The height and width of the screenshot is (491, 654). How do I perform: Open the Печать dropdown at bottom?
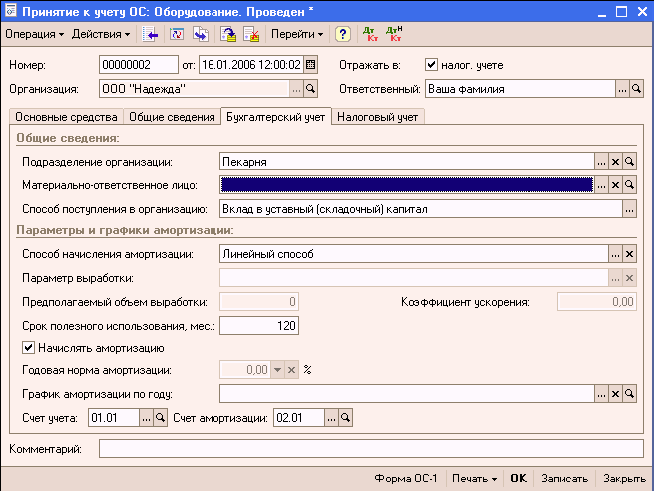tap(474, 478)
